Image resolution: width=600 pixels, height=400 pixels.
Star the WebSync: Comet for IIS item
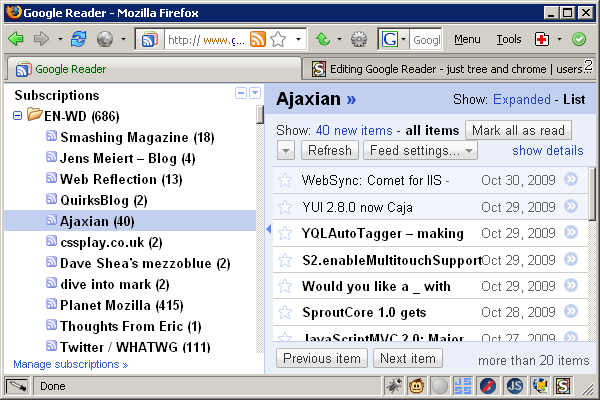tap(285, 180)
